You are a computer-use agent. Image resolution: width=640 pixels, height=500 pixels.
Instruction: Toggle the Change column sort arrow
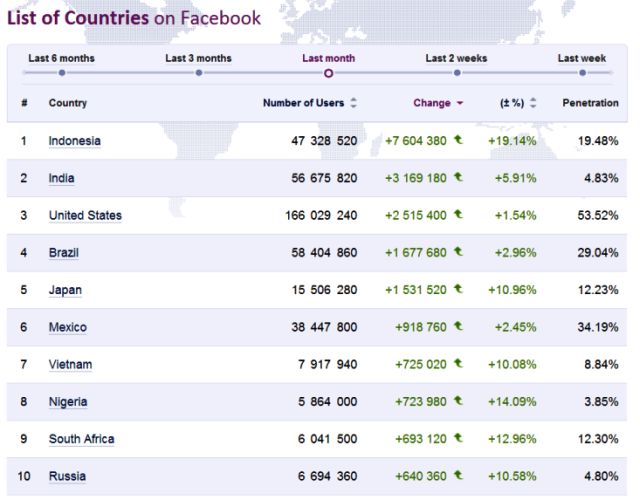pyautogui.click(x=460, y=103)
